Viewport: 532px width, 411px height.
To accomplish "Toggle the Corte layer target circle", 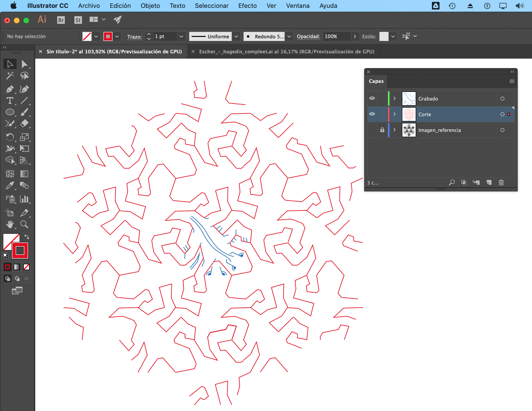I will 502,114.
